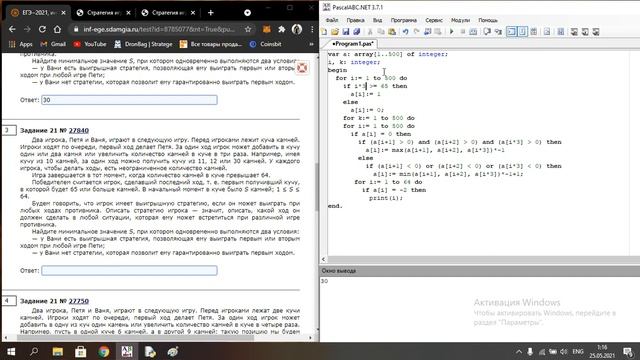Open the DronBag | Stratege bookmark
This screenshot has width=640, height=360.
[144, 44]
